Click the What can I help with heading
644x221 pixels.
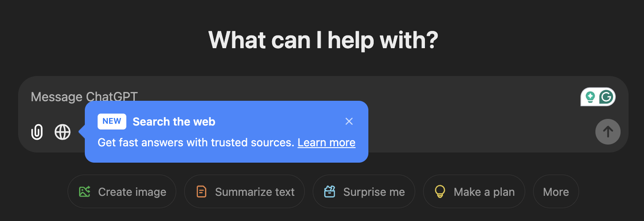pos(323,40)
